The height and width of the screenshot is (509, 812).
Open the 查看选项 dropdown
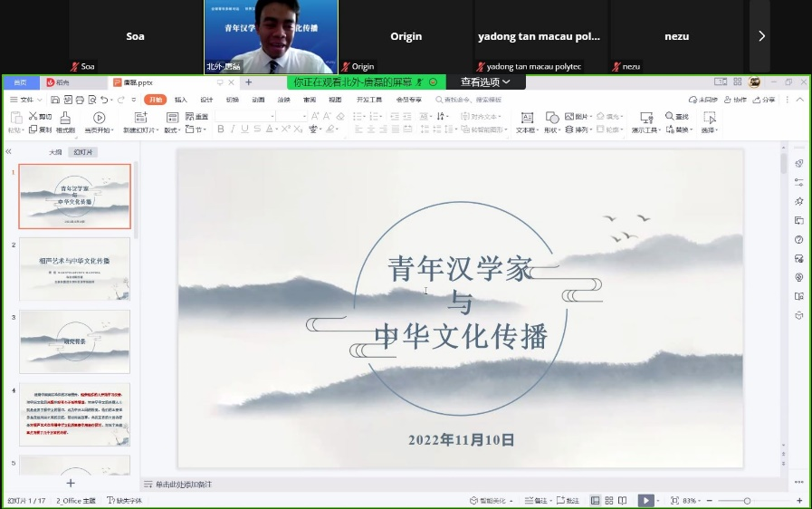[485, 82]
